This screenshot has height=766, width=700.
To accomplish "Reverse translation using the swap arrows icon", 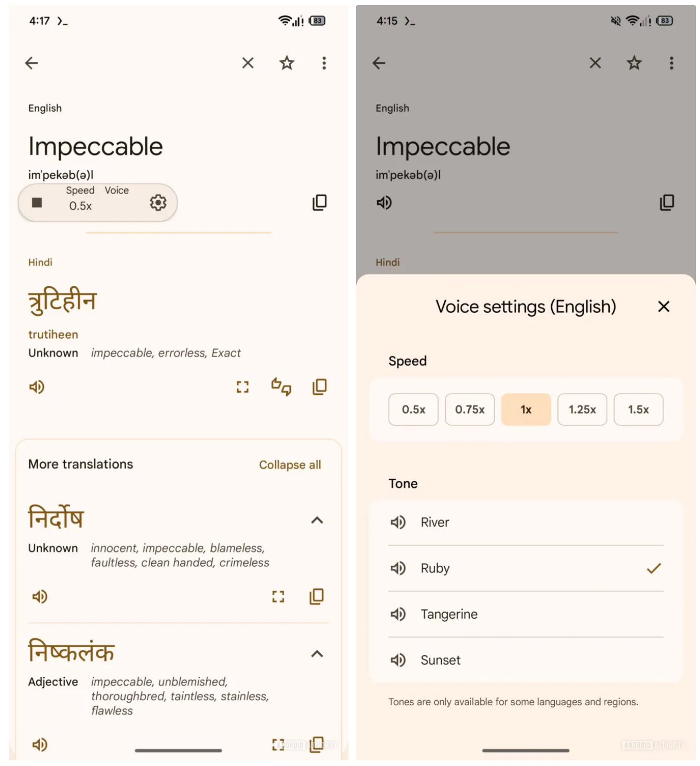I will (281, 387).
